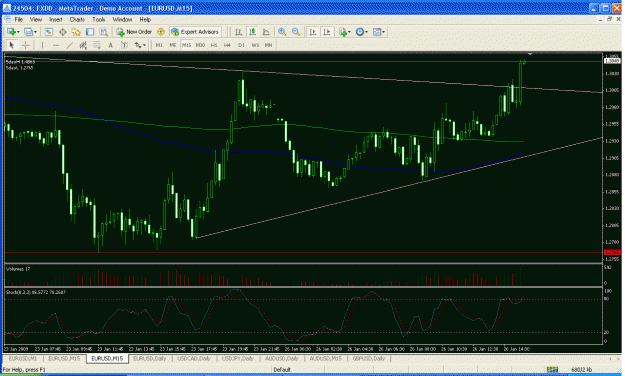
Task: Select the horizontal line tool
Action: click(x=56, y=45)
